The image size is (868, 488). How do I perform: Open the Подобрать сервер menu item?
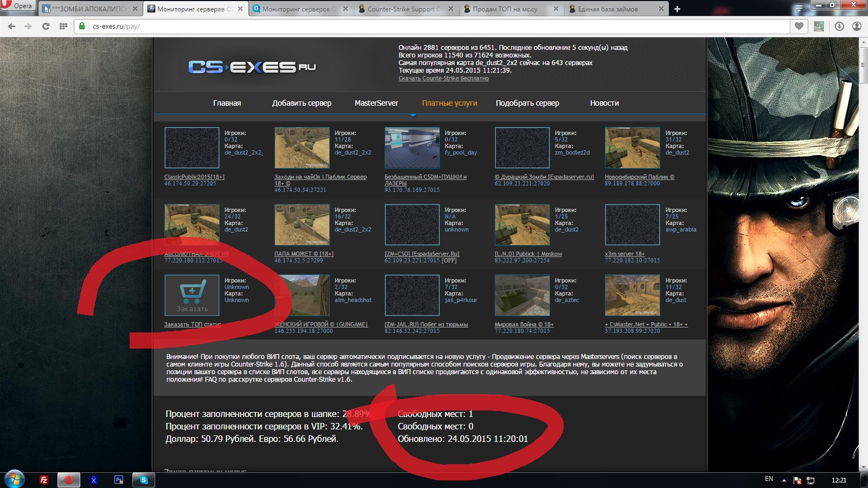coord(527,103)
